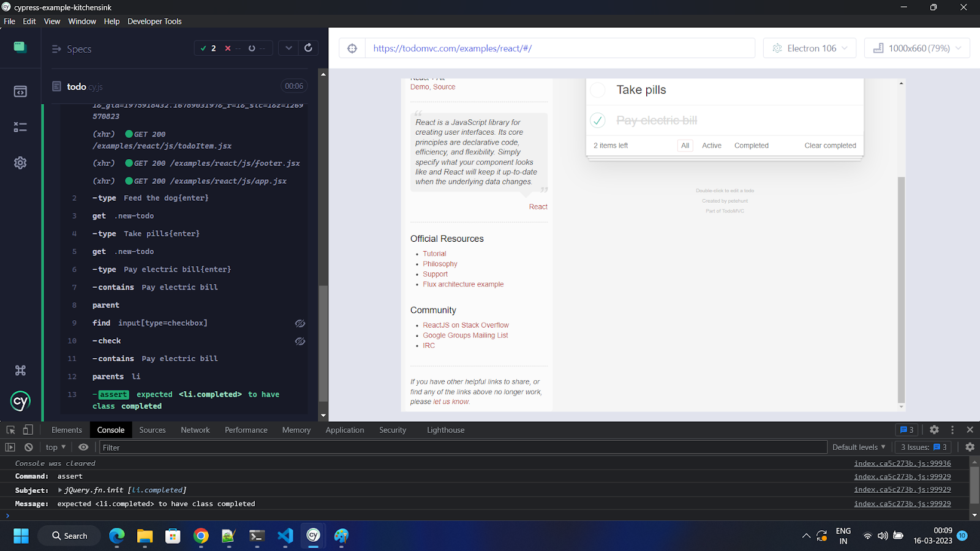Screen dimensions: 980x551
Task: Clear the console with the clear icon
Action: pyautogui.click(x=28, y=448)
